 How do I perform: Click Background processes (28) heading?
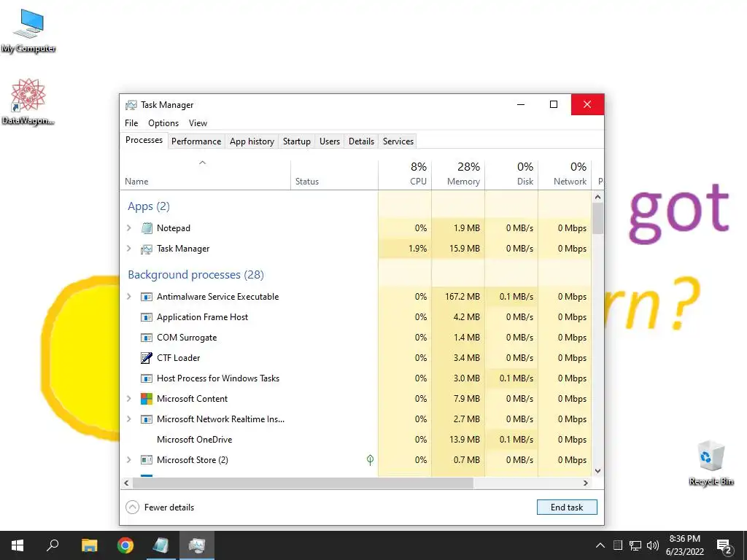(196, 275)
